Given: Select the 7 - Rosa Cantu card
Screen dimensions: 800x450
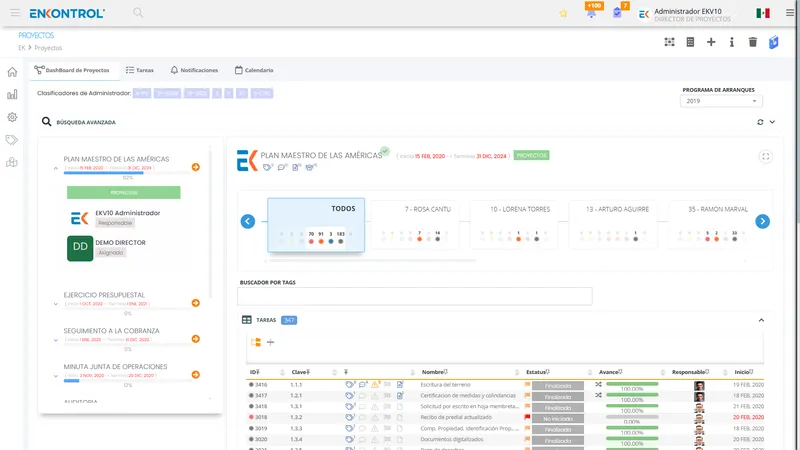Looking at the screenshot, I should (x=414, y=224).
